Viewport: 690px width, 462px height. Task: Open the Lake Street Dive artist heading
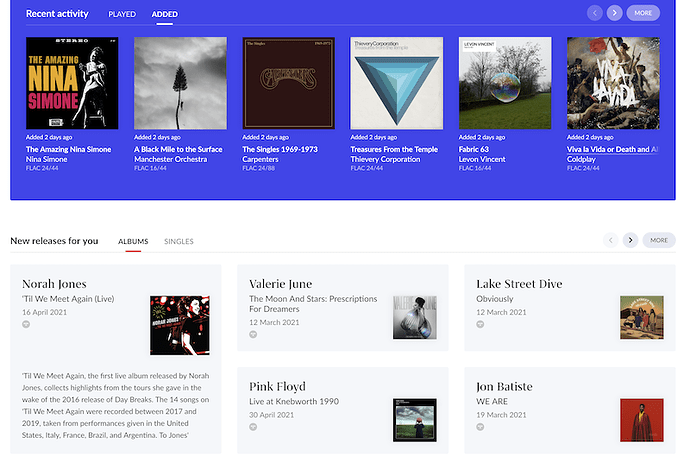(519, 284)
